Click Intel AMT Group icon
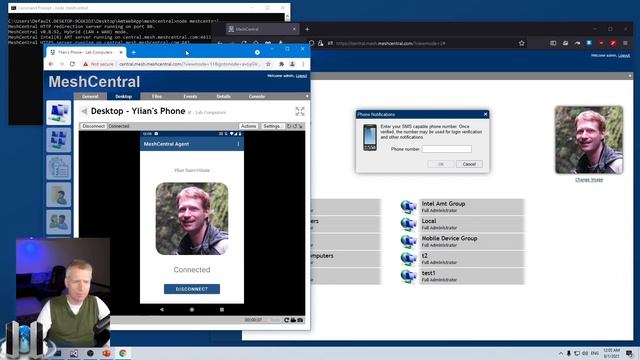This screenshot has width=640, height=360. pyautogui.click(x=408, y=207)
